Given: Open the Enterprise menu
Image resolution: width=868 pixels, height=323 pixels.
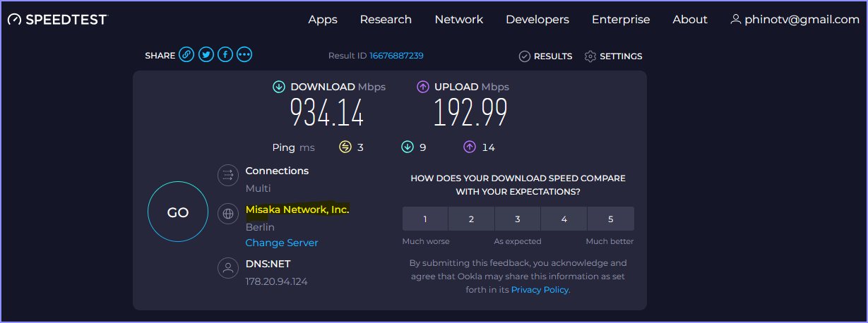Looking at the screenshot, I should [621, 20].
